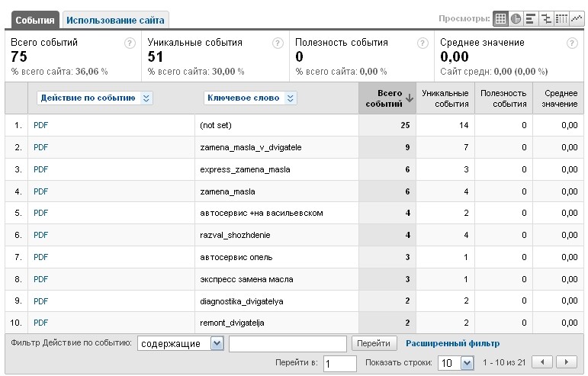Open the pivot table view icon
The width and height of the screenshot is (588, 376).
pos(561,18)
